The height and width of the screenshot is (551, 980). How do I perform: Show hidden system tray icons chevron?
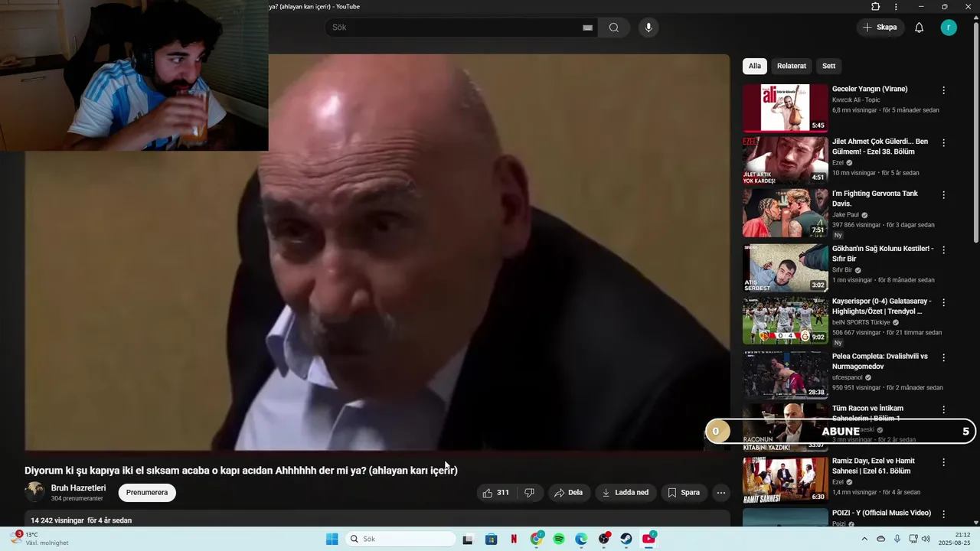click(864, 539)
